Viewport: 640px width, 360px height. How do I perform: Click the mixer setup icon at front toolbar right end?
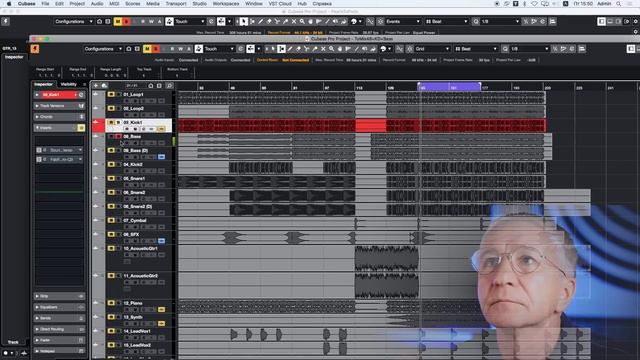(x=582, y=49)
